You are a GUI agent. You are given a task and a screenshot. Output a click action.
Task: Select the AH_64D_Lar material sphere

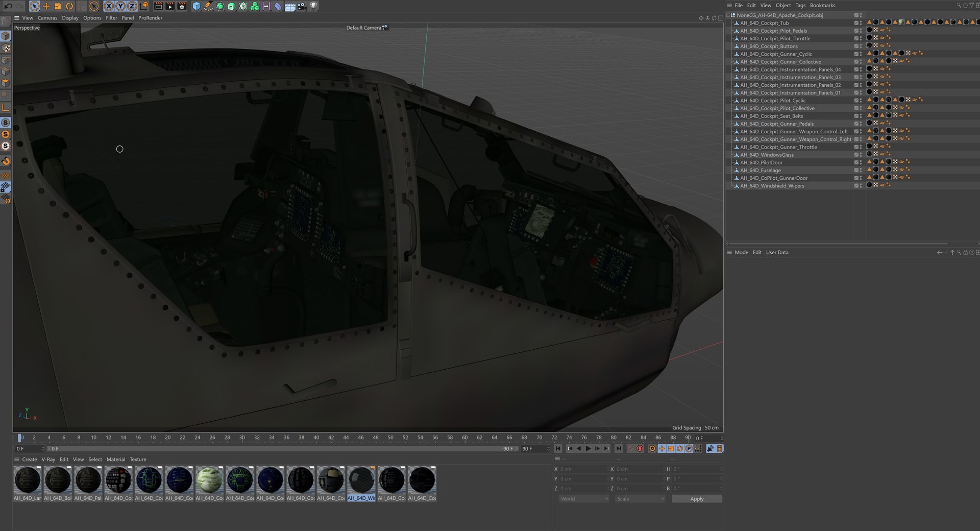28,480
